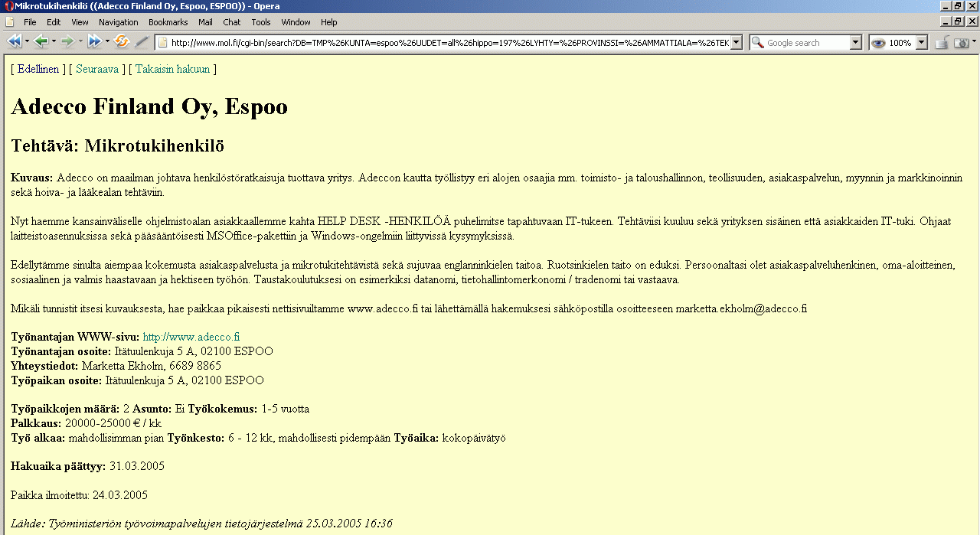Reload the page with the orange Reload icon
This screenshot has width=980, height=535.
point(122,42)
